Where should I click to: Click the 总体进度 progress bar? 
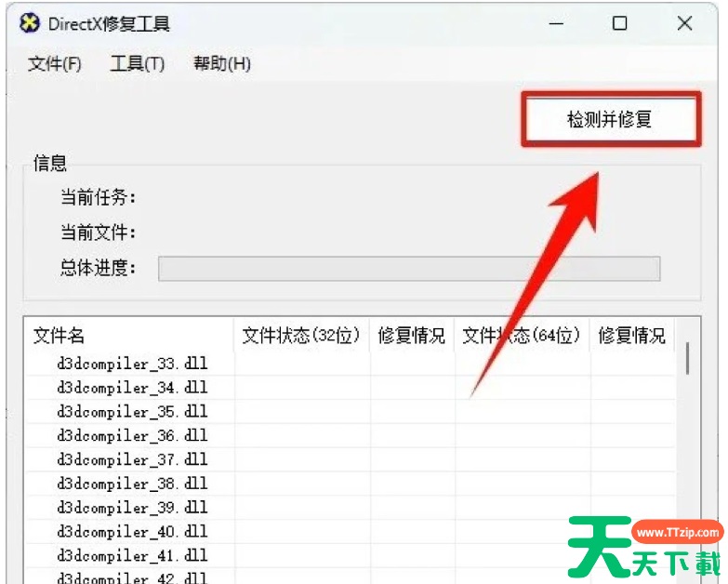point(408,269)
